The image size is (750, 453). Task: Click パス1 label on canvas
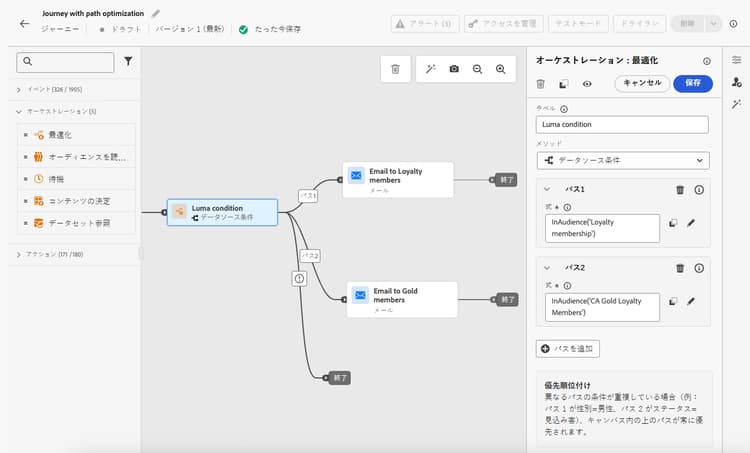click(x=308, y=196)
